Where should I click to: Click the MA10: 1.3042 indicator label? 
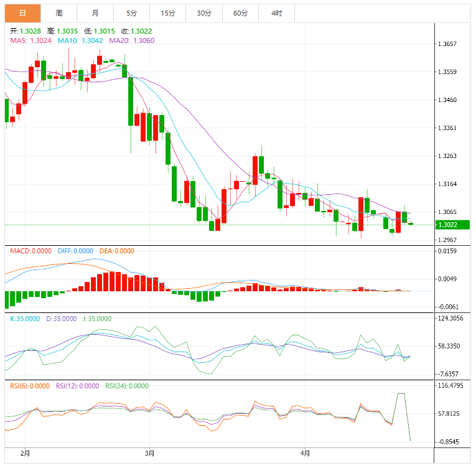click(80, 40)
